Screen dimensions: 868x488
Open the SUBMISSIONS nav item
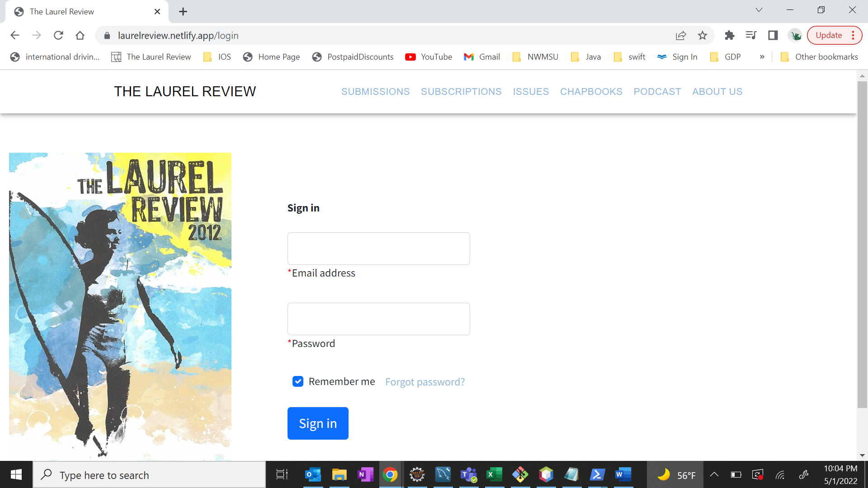[375, 92]
